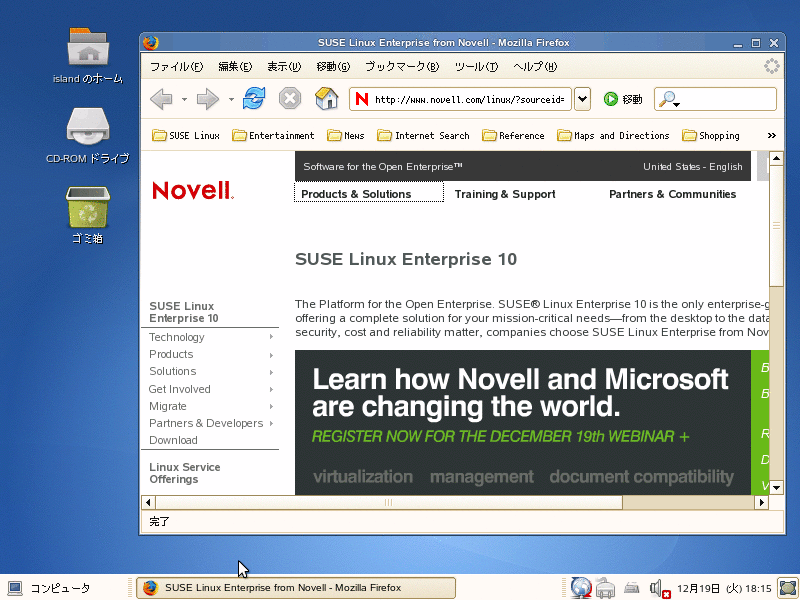The width and height of the screenshot is (800, 600).
Task: Click the Products & Solutions nav link
Action: (356, 194)
